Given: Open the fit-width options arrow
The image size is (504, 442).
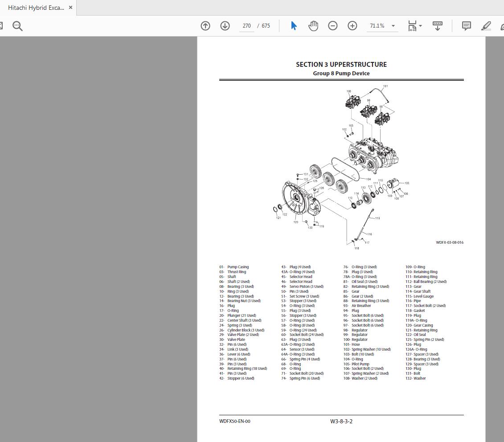Looking at the screenshot, I should [419, 25].
